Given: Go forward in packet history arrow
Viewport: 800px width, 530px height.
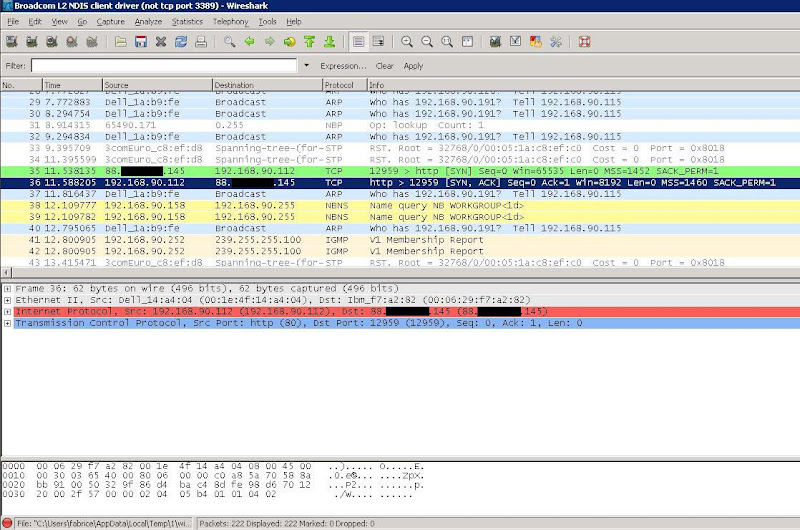Looking at the screenshot, I should pos(269,42).
